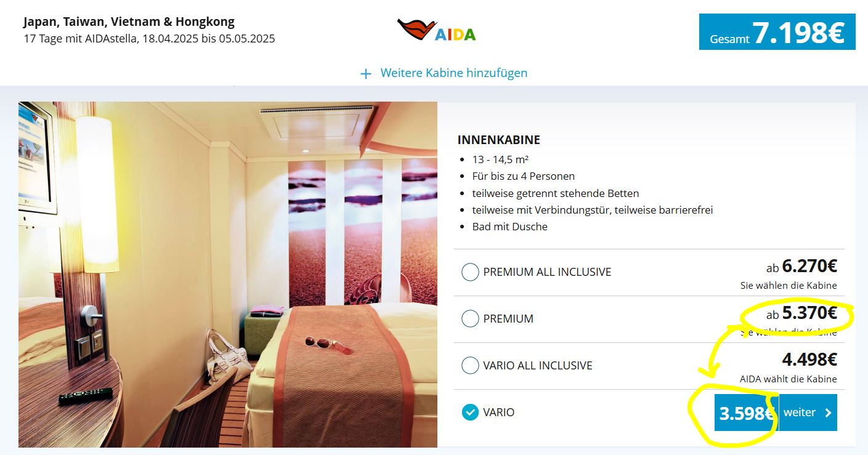Open the Innenkabine cabin photo
The image size is (868, 455).
pos(228,275)
